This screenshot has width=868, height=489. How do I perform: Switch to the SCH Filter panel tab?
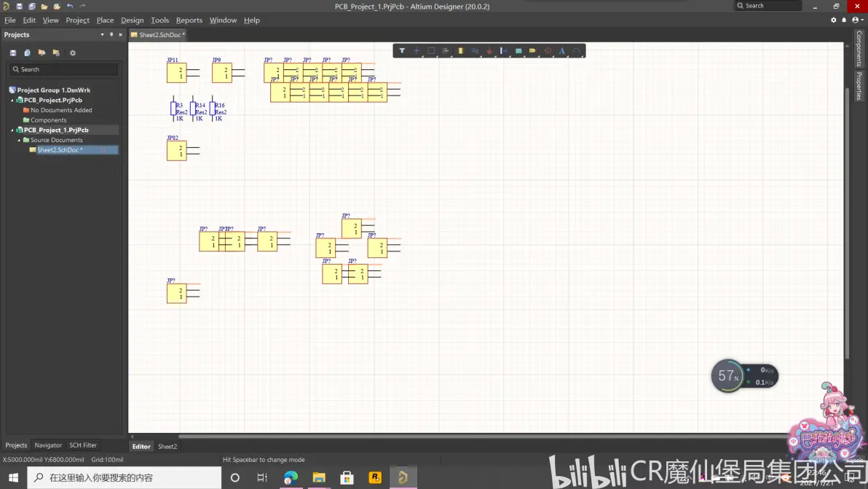[x=83, y=445]
